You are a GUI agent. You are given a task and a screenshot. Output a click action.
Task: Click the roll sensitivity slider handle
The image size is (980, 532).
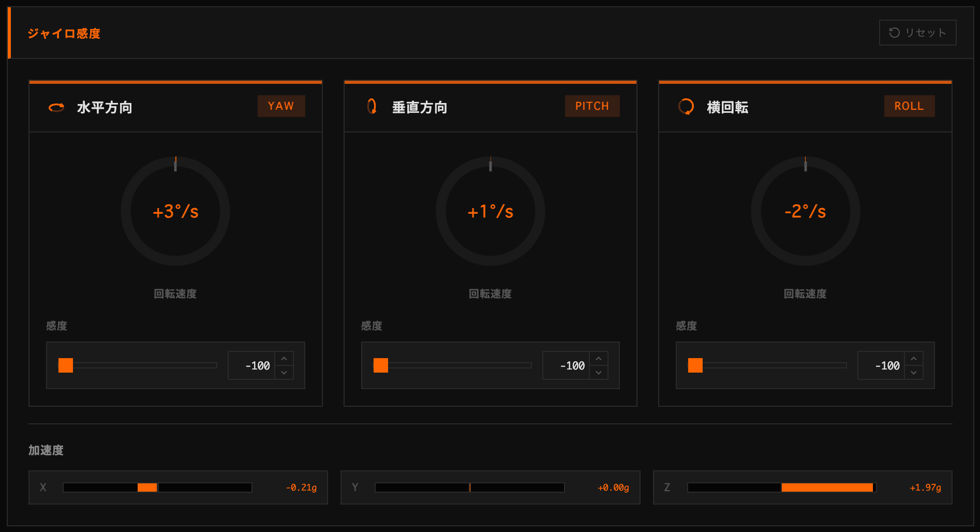pos(695,365)
